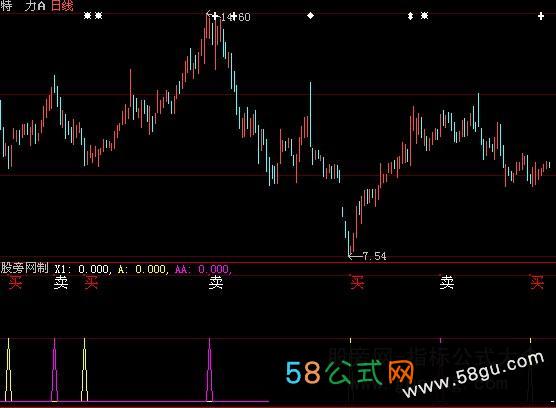This screenshot has width=556, height=408.
Task: Click the yellow A: 0.000 indicator value
Action: point(143,269)
